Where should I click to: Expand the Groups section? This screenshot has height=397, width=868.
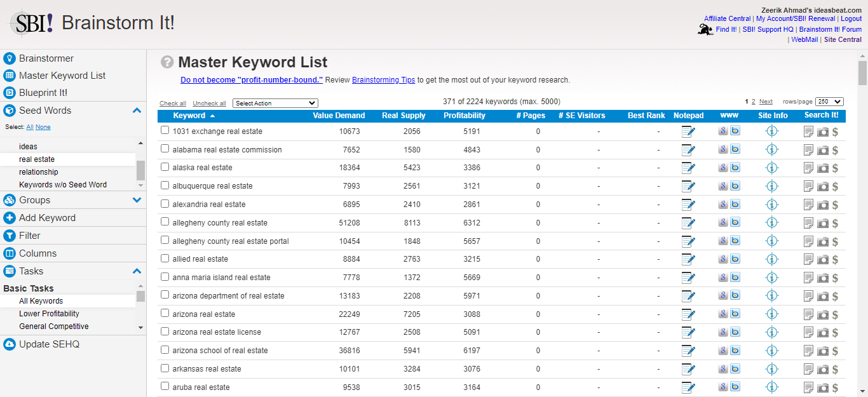[x=137, y=200]
